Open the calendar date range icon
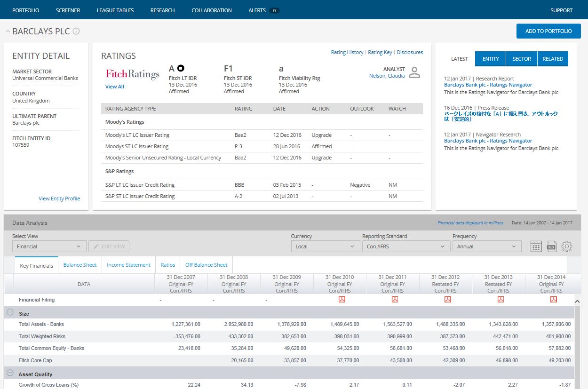 [x=536, y=246]
